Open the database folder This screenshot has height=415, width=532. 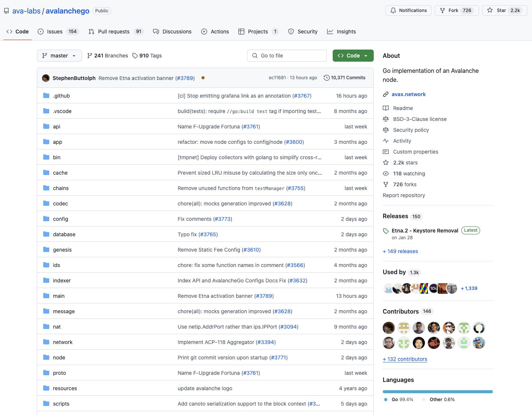click(64, 234)
